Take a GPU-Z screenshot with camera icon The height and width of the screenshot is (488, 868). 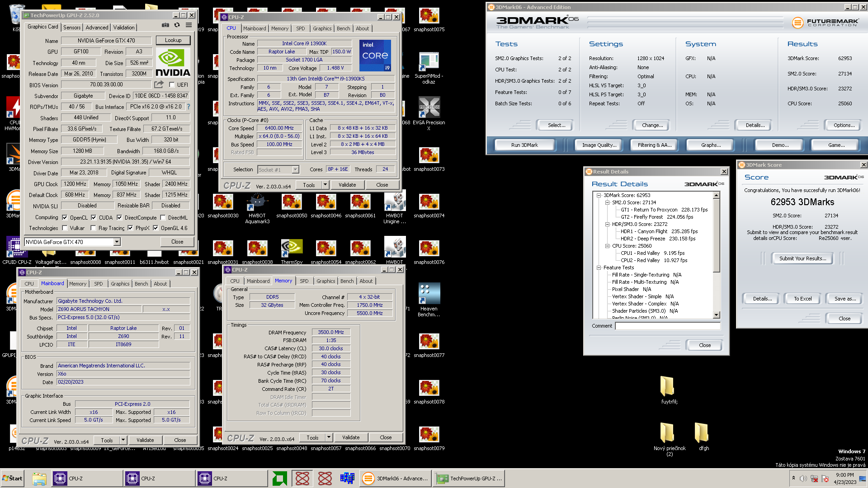tap(165, 25)
